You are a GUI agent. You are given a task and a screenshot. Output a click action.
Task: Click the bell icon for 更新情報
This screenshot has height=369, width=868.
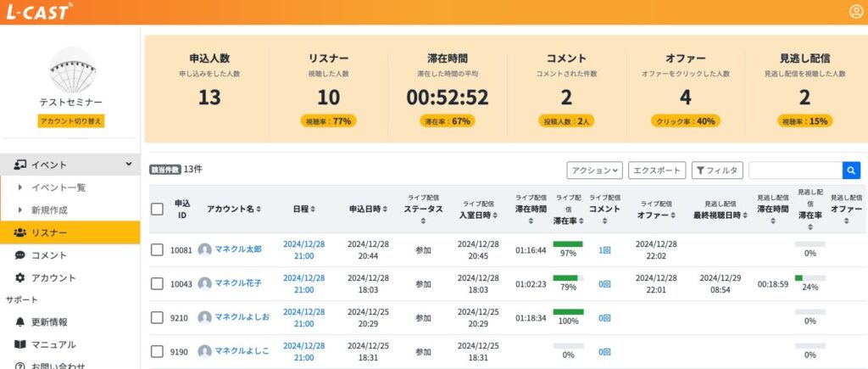click(x=20, y=322)
